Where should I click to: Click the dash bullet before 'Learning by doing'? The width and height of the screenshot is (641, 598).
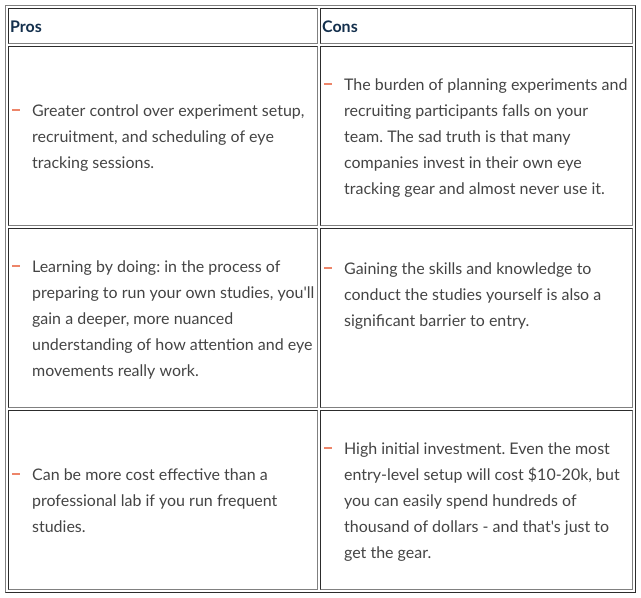point(16,266)
